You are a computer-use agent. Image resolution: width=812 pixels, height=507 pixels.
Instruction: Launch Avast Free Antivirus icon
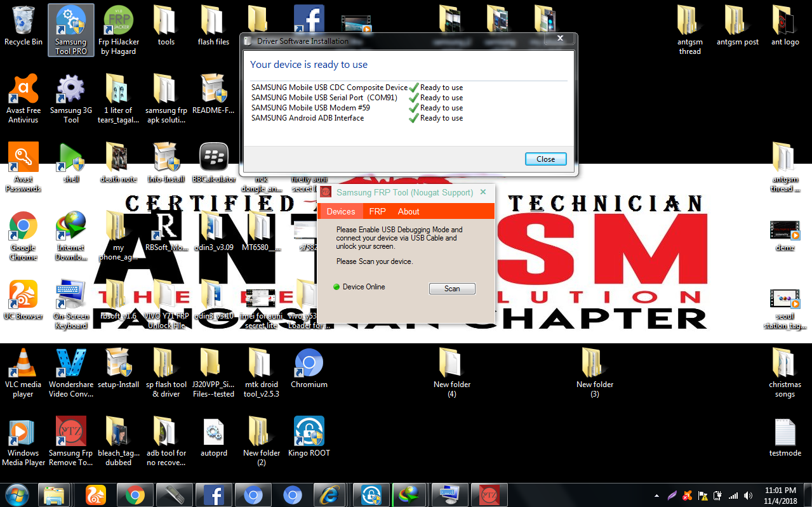(x=23, y=98)
